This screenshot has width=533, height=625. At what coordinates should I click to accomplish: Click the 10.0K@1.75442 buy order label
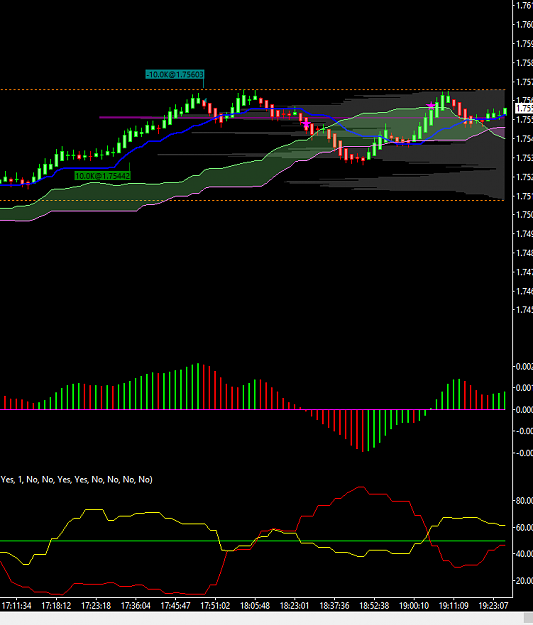(x=102, y=176)
